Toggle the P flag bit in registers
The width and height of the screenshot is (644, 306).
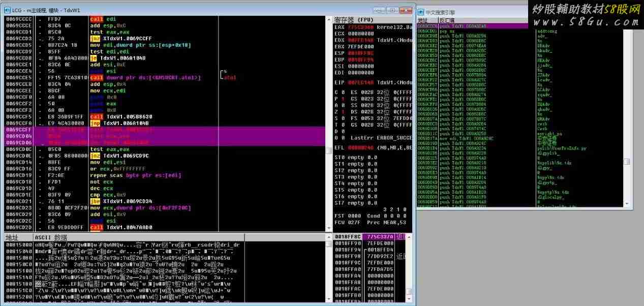click(343, 99)
